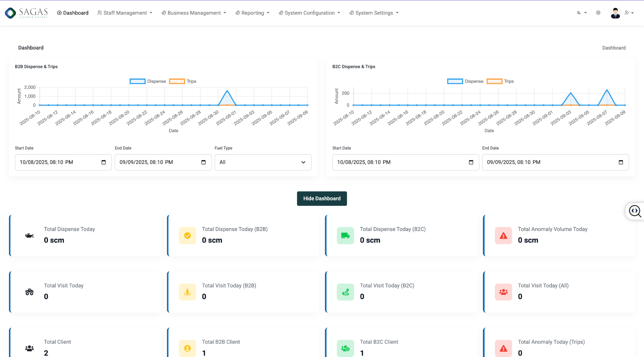The height and width of the screenshot is (357, 644).
Task: Open the Business Management menu
Action: pyautogui.click(x=194, y=13)
